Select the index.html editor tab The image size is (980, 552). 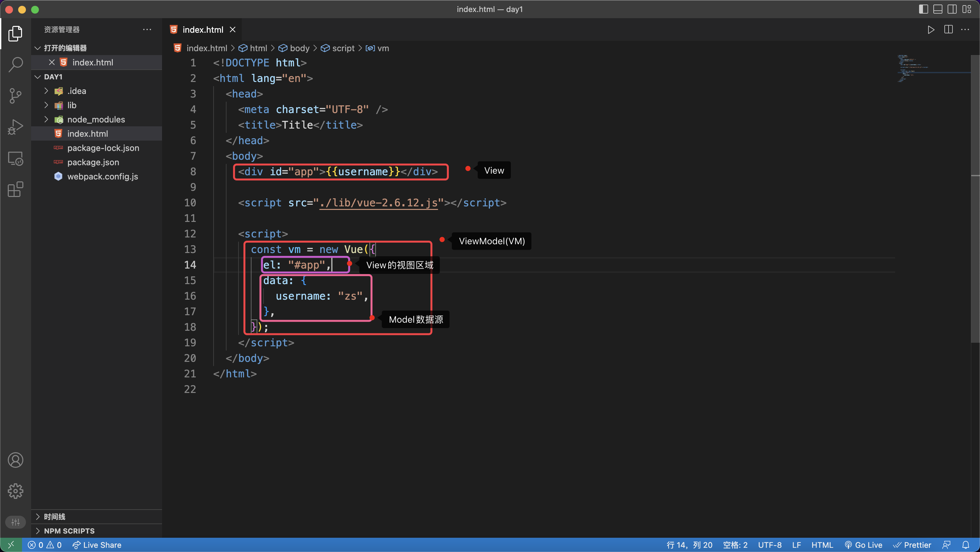(x=203, y=30)
